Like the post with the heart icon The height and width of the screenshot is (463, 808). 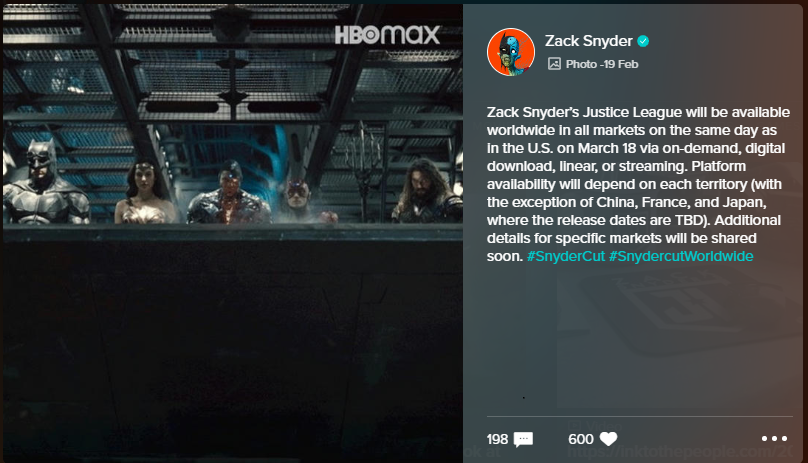pos(608,439)
